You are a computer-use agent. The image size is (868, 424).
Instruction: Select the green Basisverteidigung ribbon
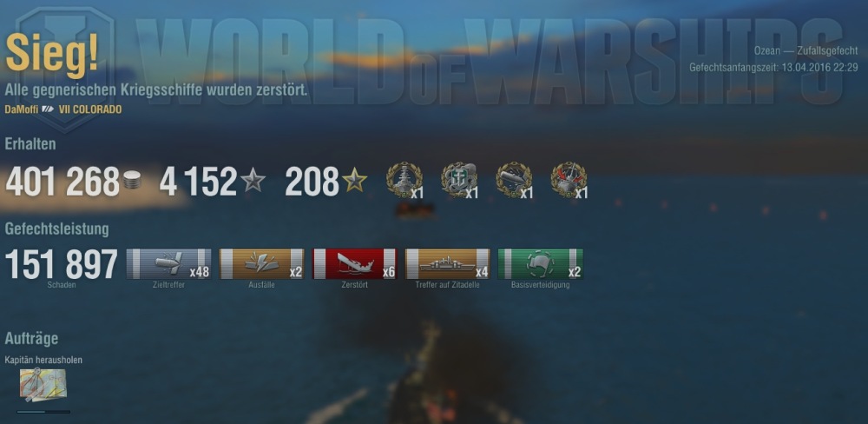pyautogui.click(x=541, y=264)
